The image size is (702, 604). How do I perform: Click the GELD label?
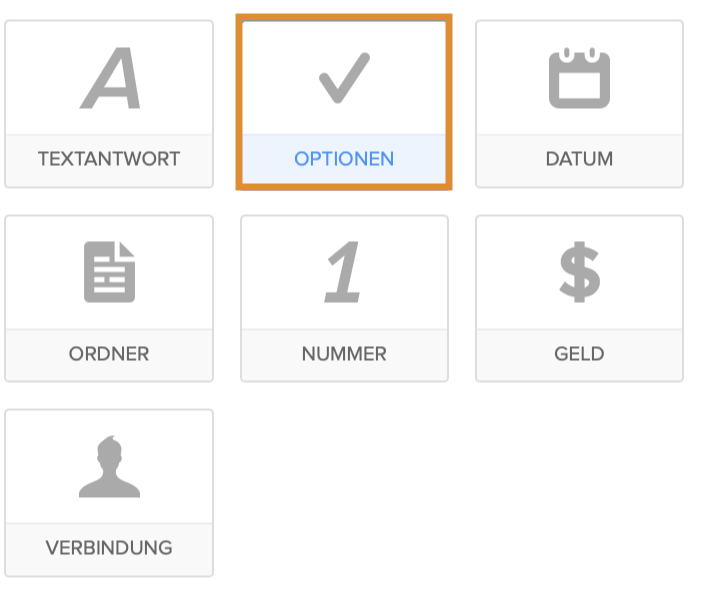[579, 354]
